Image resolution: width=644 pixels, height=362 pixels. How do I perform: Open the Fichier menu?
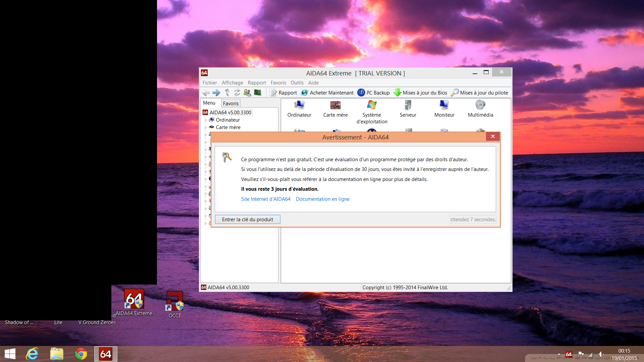(210, 83)
